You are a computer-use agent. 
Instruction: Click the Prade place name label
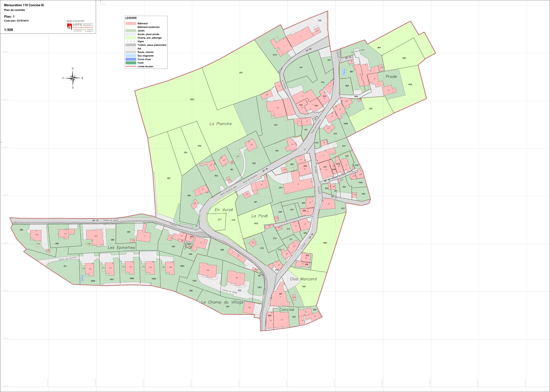coord(391,76)
